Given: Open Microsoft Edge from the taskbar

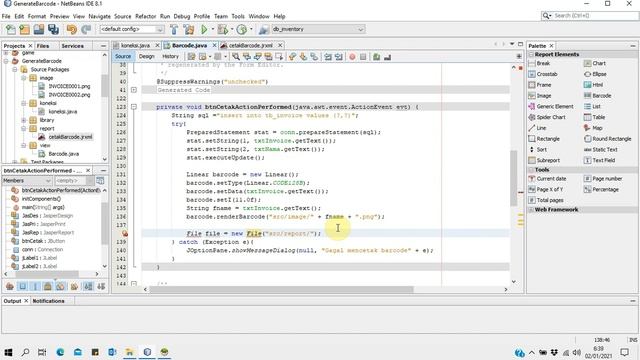Looking at the screenshot, I should point(60,352).
